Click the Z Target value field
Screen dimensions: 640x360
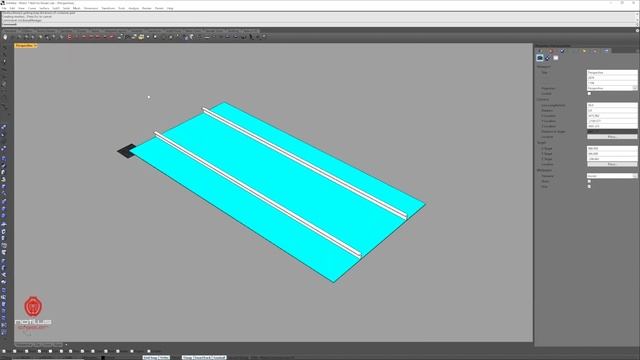coord(612,159)
